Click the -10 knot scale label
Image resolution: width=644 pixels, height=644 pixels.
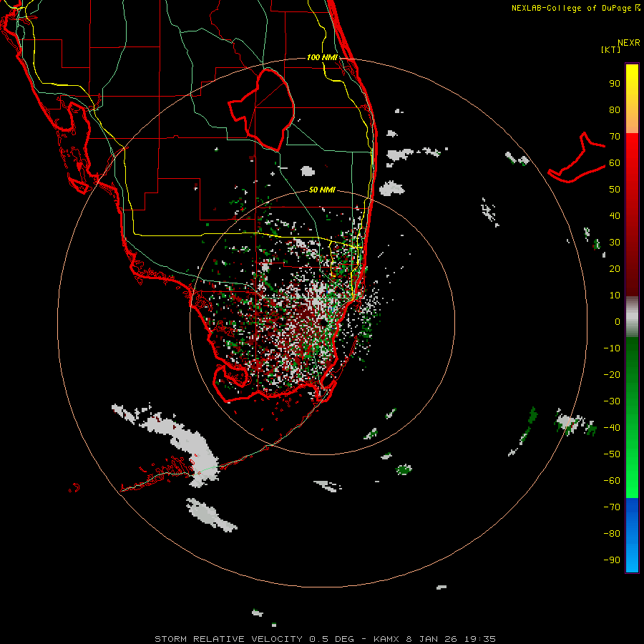612,348
